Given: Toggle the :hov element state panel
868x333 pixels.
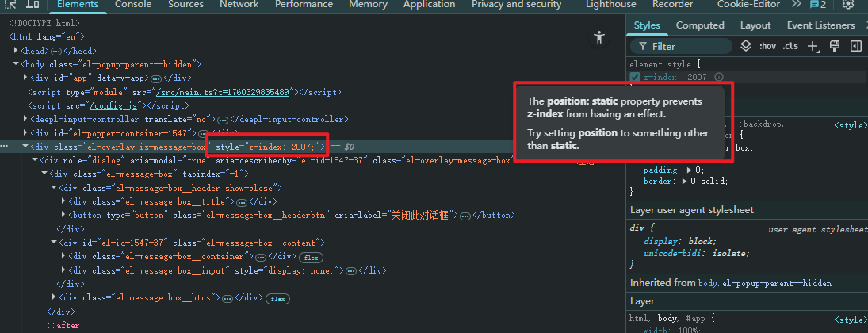Looking at the screenshot, I should [767, 46].
